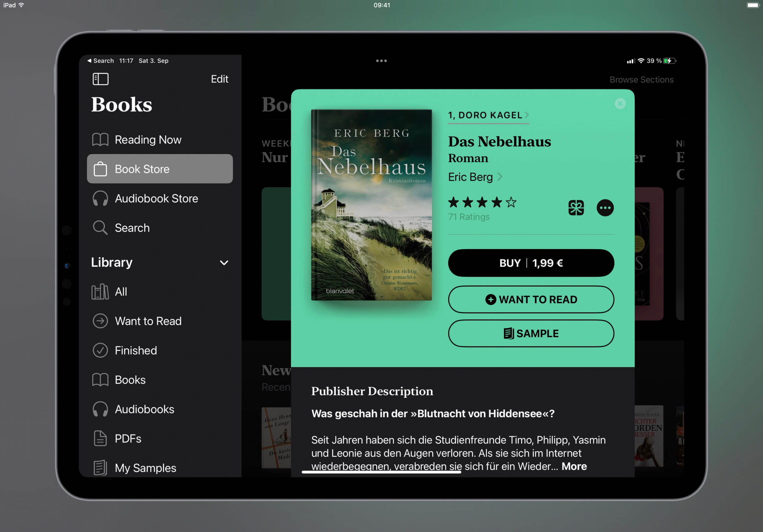
Task: Show All library items
Action: tap(159, 292)
